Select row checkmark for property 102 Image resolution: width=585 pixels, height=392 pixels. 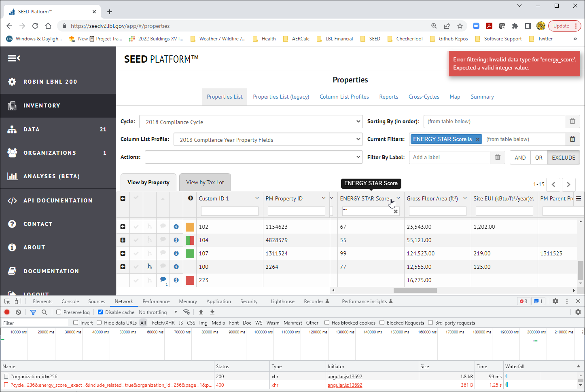136,227
